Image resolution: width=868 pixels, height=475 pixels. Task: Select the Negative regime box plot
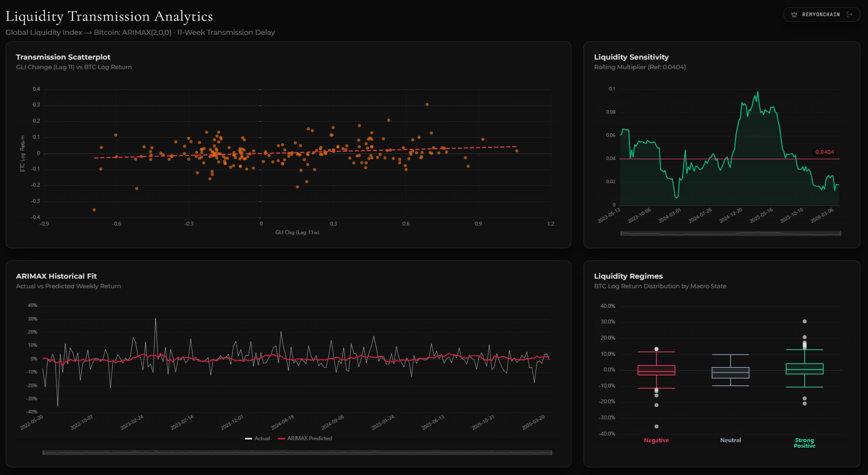tap(656, 371)
